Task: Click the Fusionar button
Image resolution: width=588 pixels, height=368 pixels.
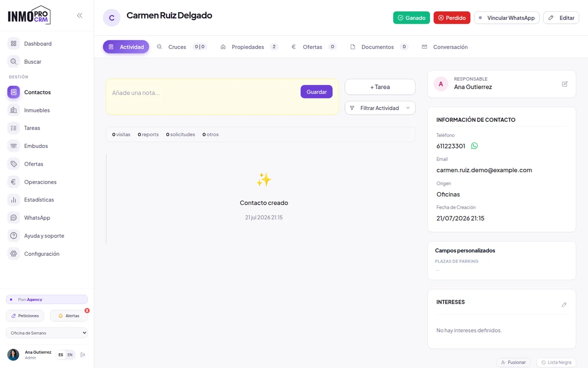Action: [x=513, y=363]
